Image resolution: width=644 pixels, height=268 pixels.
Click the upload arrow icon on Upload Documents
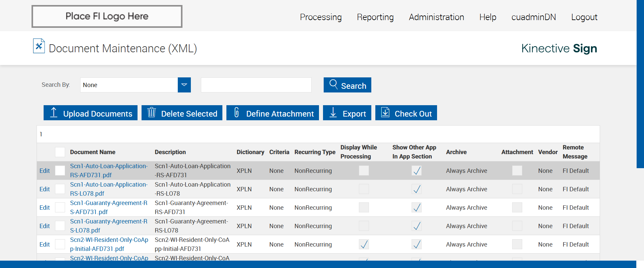tap(54, 113)
